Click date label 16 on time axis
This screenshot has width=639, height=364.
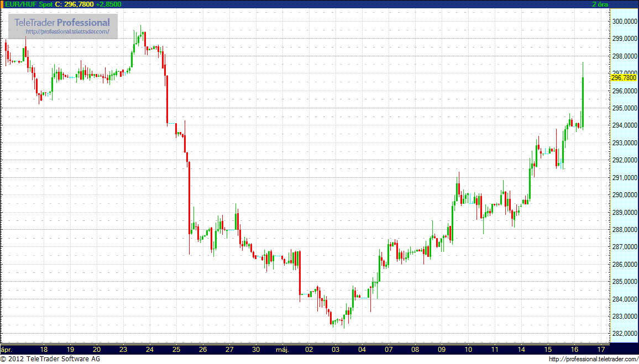[x=574, y=349]
